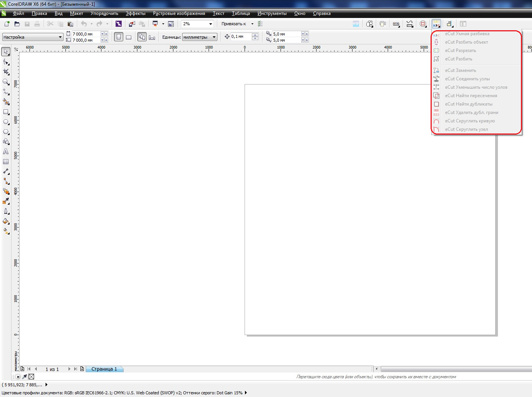This screenshot has width=532, height=397.
Task: Click the nudge offset field 0,1 мм
Action: pos(241,37)
